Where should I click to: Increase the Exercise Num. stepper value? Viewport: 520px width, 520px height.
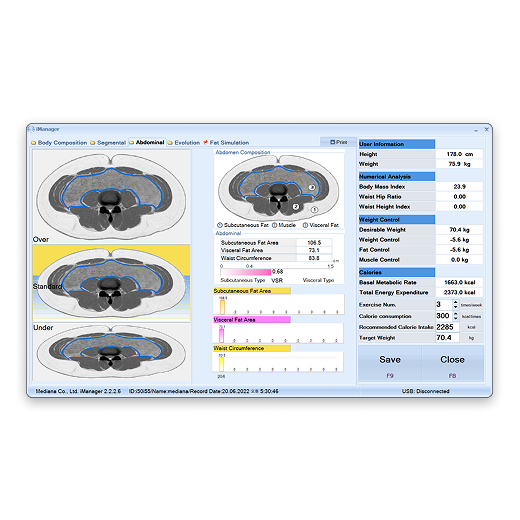click(455, 302)
